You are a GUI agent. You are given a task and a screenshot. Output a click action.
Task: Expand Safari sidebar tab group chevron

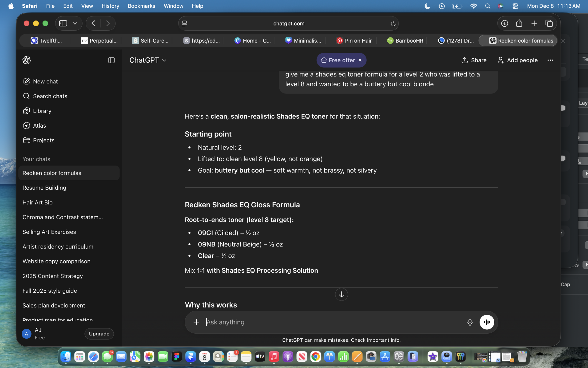(75, 23)
